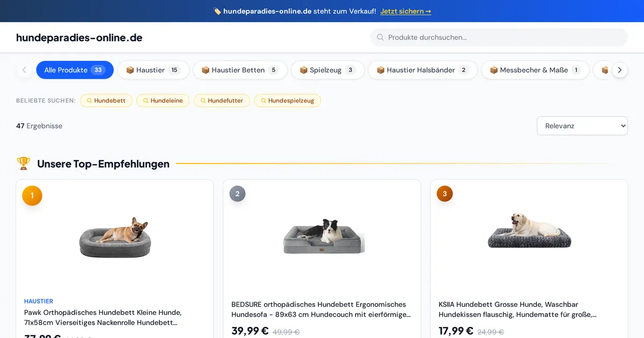This screenshot has height=338, width=644.
Task: Search popular term 'Hundeleine'
Action: click(163, 100)
